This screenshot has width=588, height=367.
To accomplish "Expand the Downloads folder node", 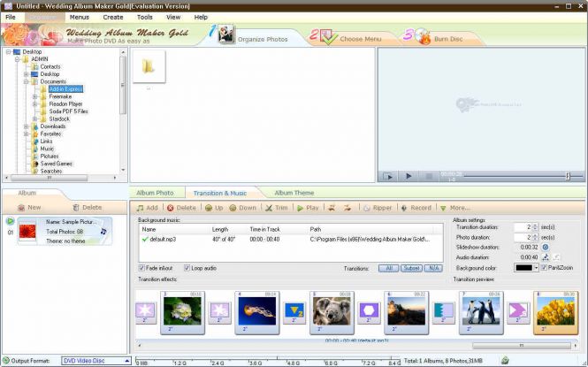I will pyautogui.click(x=27, y=126).
